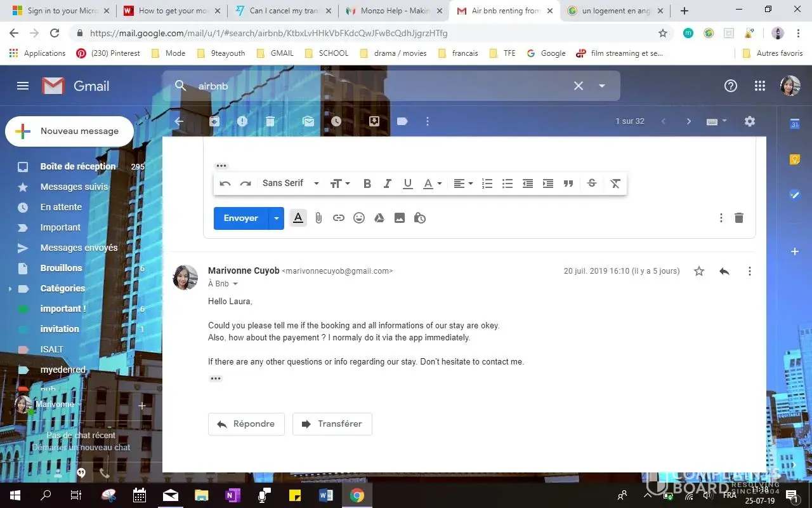Open the text color picker
This screenshot has height=508, width=812.
tap(432, 184)
